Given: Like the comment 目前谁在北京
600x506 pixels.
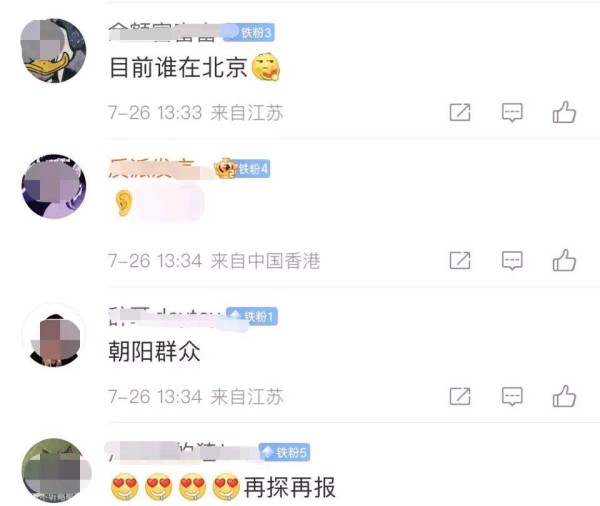Looking at the screenshot, I should tap(564, 112).
